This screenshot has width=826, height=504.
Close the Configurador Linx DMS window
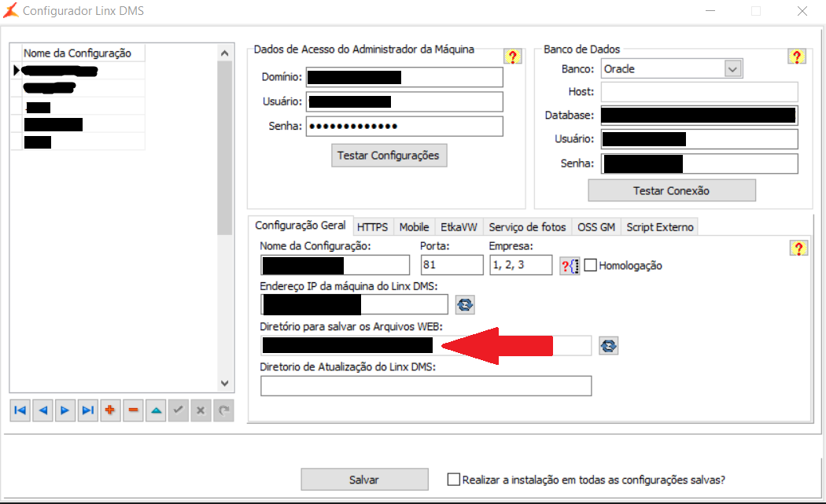(x=802, y=11)
